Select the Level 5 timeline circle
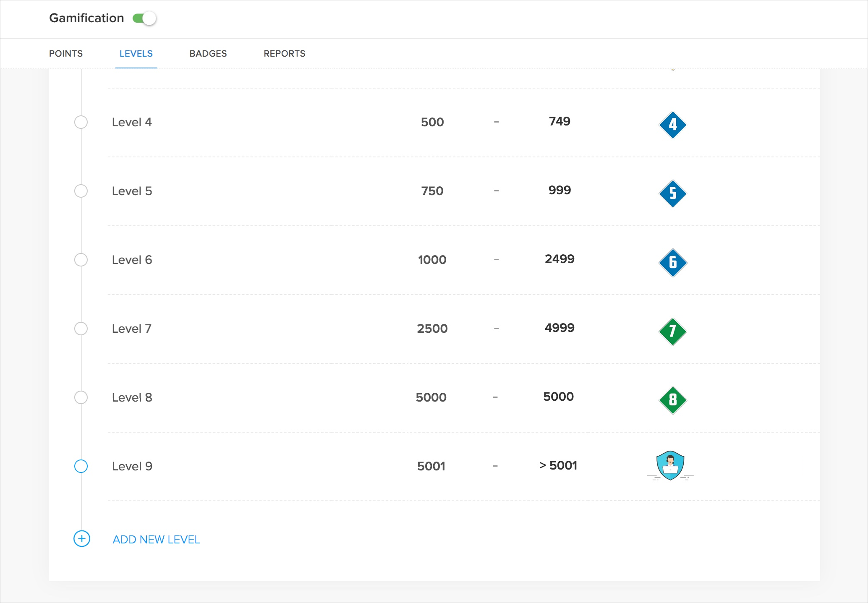Viewport: 868px width, 603px height. [81, 191]
